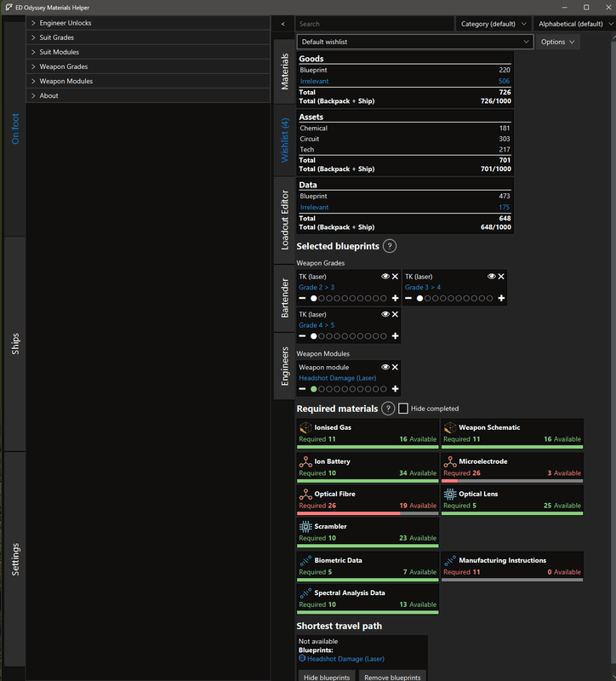Open the Options dropdown
The height and width of the screenshot is (681, 616).
click(x=557, y=42)
